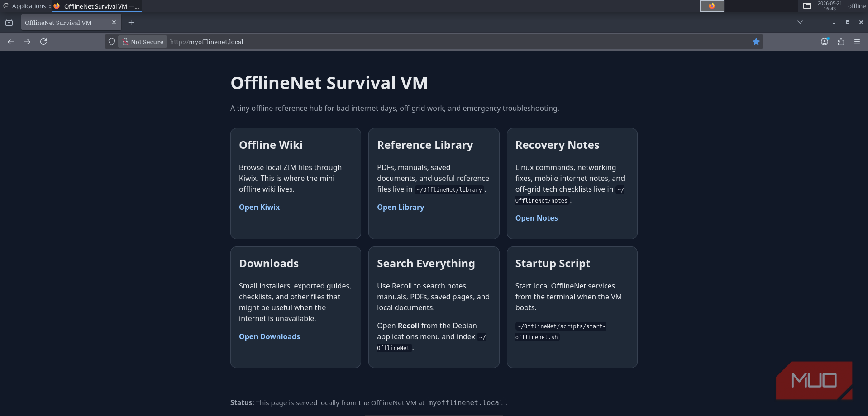The height and width of the screenshot is (416, 868).
Task: Follow the Open Library link
Action: (401, 207)
